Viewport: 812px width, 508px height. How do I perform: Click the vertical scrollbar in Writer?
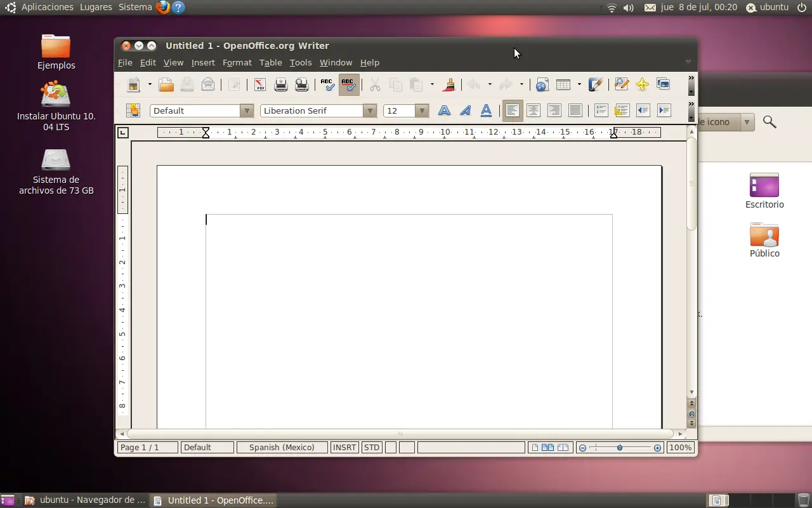[692, 184]
